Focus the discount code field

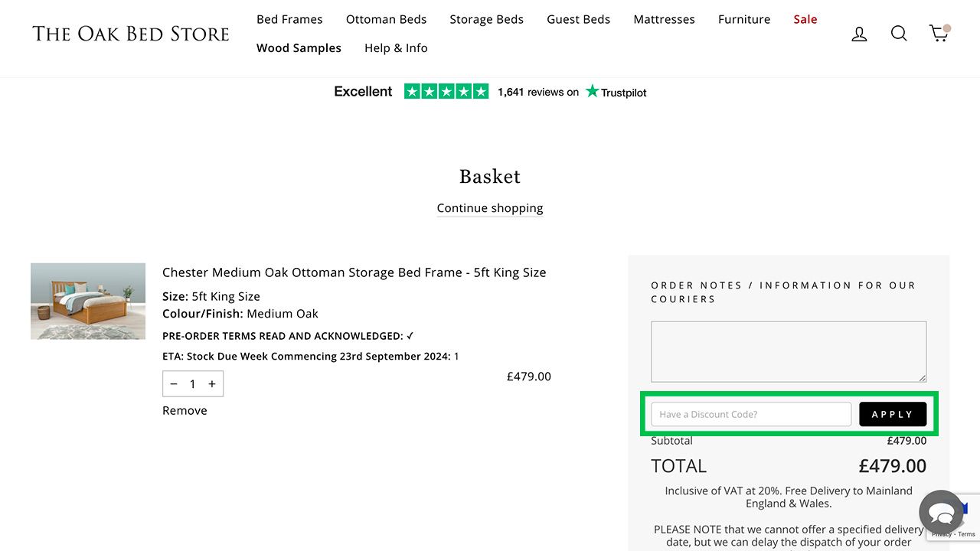(750, 414)
